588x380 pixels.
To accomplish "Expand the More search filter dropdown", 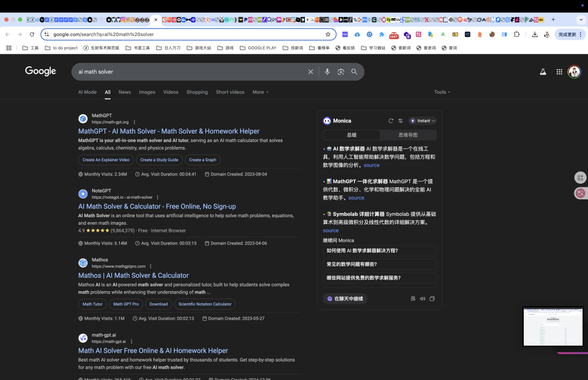I will point(260,92).
